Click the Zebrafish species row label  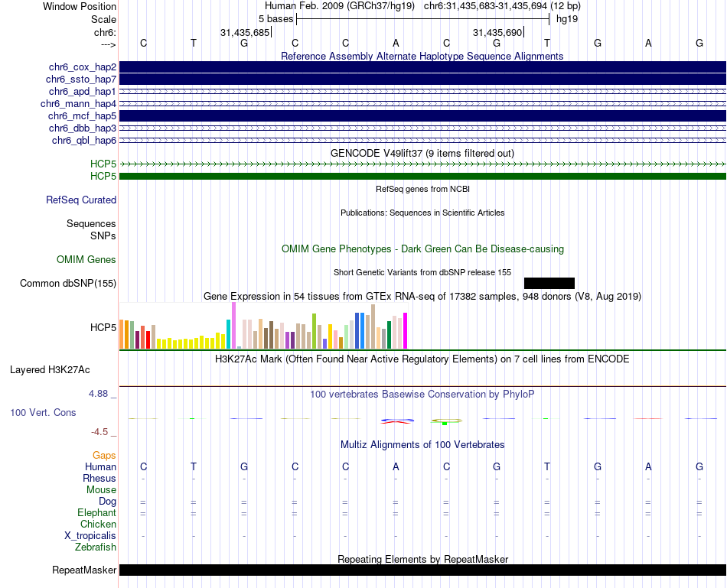point(96,547)
